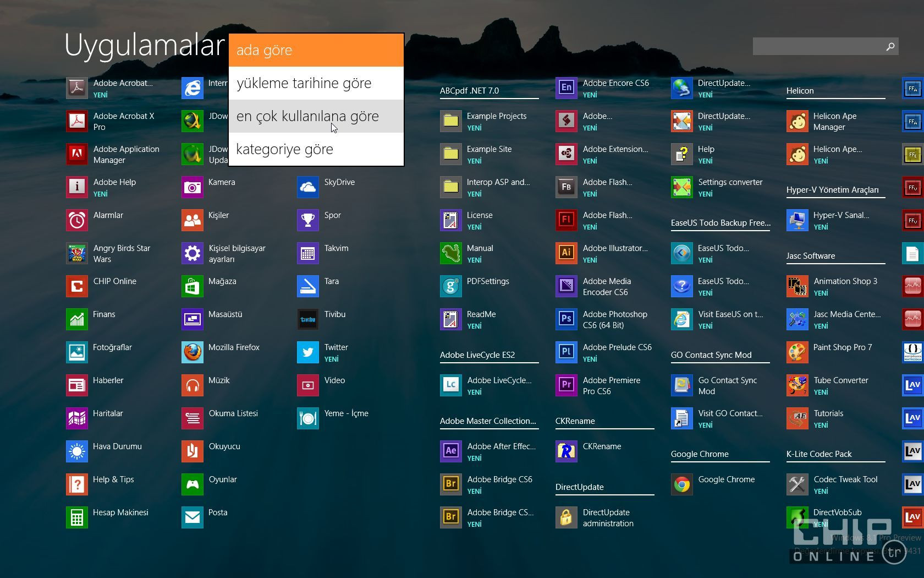Launch Adobe Photoshop CS6 (64 Bit) icon
Image resolution: width=924 pixels, height=578 pixels.
(566, 319)
